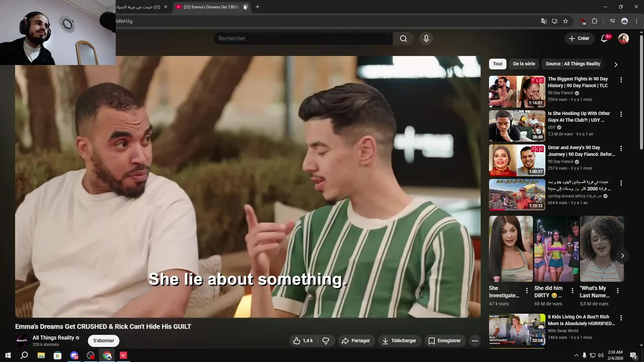Image resolution: width=644 pixels, height=362 pixels.
Task: Open Windows Start menu
Action: 8,355
